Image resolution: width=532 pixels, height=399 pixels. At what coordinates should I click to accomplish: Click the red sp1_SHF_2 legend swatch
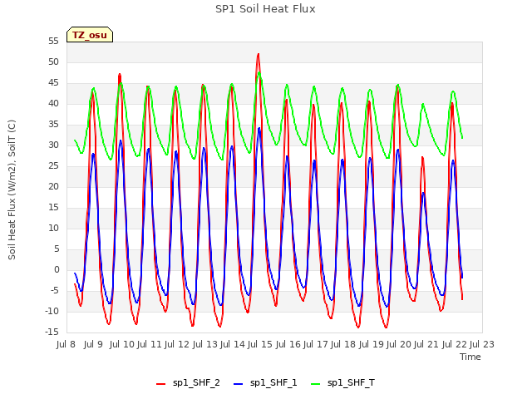pyautogui.click(x=160, y=384)
